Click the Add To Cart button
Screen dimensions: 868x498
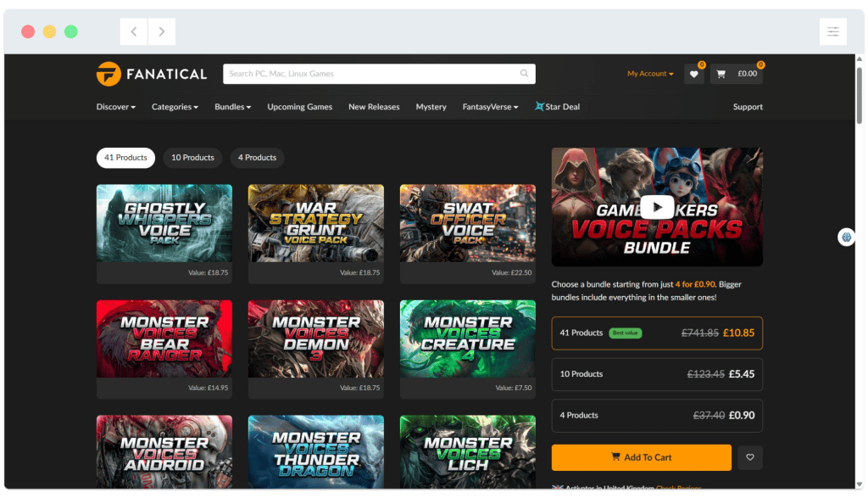pyautogui.click(x=641, y=457)
